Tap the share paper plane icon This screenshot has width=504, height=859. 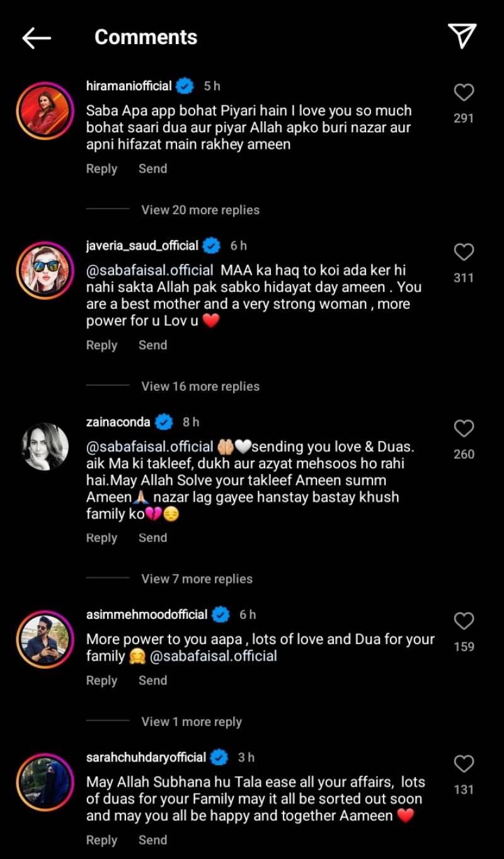(462, 37)
